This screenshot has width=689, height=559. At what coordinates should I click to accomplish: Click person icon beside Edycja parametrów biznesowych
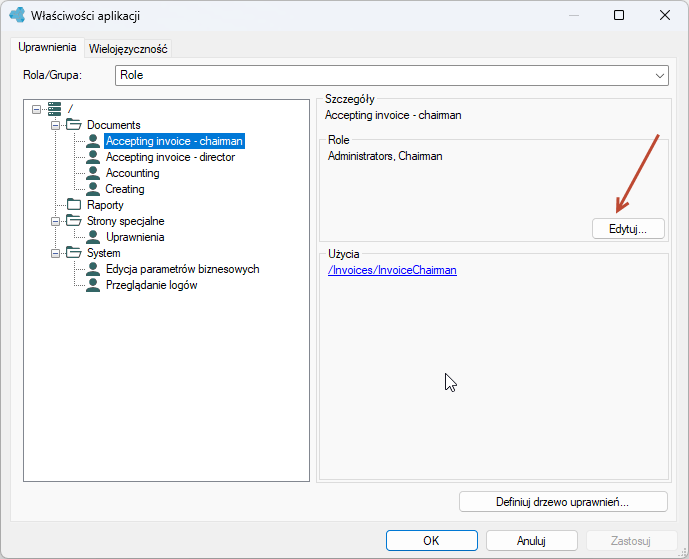coord(93,269)
